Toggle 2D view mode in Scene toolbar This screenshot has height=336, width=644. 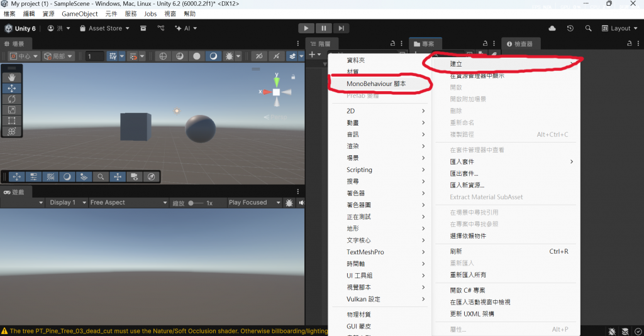tap(259, 56)
